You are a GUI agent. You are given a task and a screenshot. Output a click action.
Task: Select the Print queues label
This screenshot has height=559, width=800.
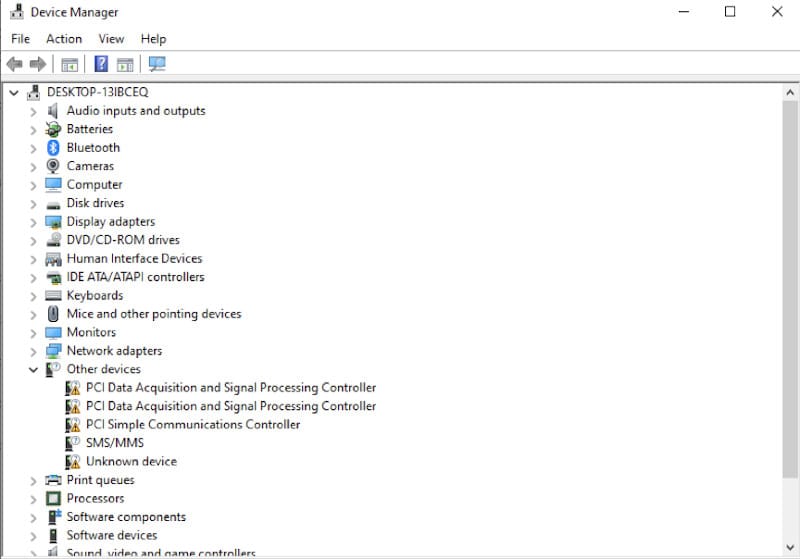(101, 480)
